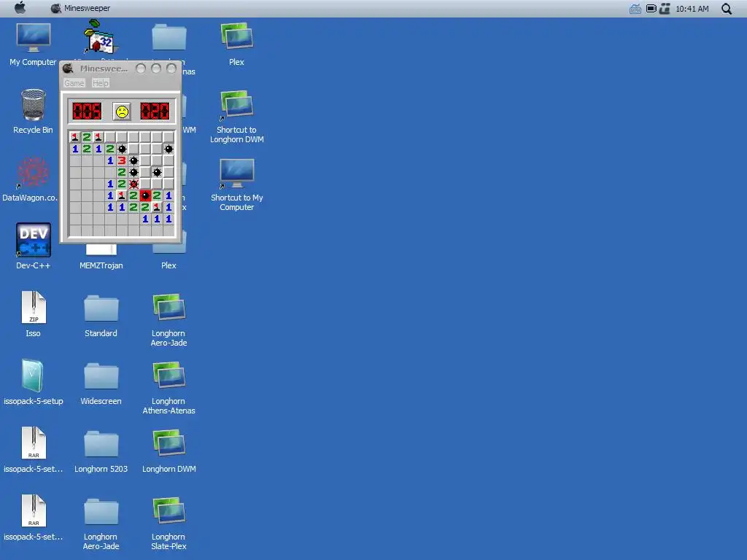Click the flag between blue 1 and green 2
Image resolution: width=747 pixels, height=560 pixels.
(122, 195)
